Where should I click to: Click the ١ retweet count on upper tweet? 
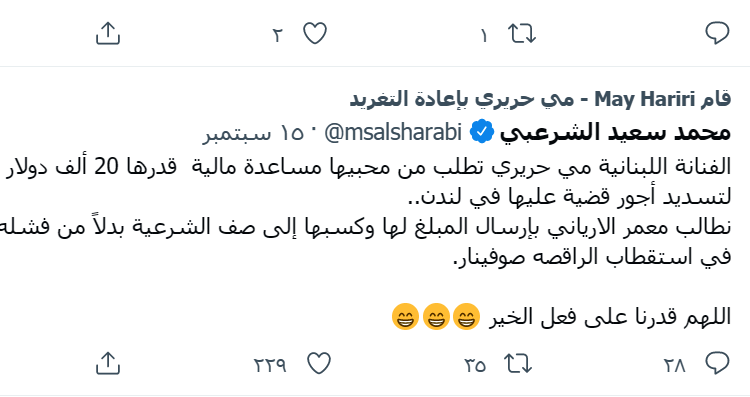484,35
